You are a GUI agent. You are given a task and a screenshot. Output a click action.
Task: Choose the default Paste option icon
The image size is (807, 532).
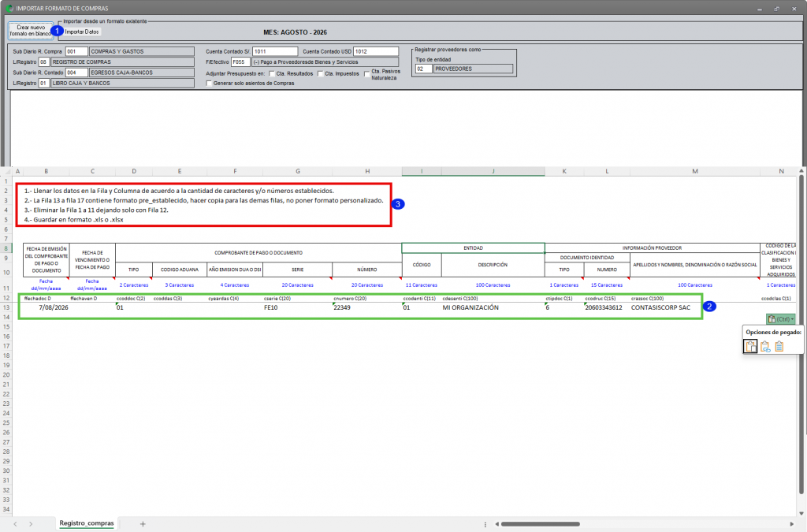pyautogui.click(x=750, y=347)
